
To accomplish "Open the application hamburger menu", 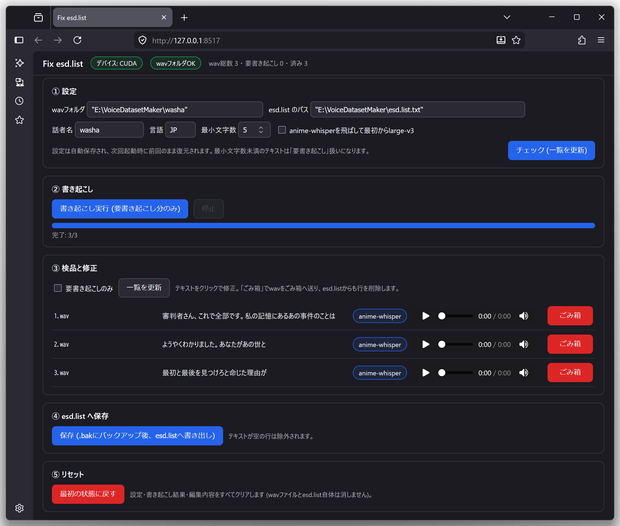I will [x=601, y=40].
